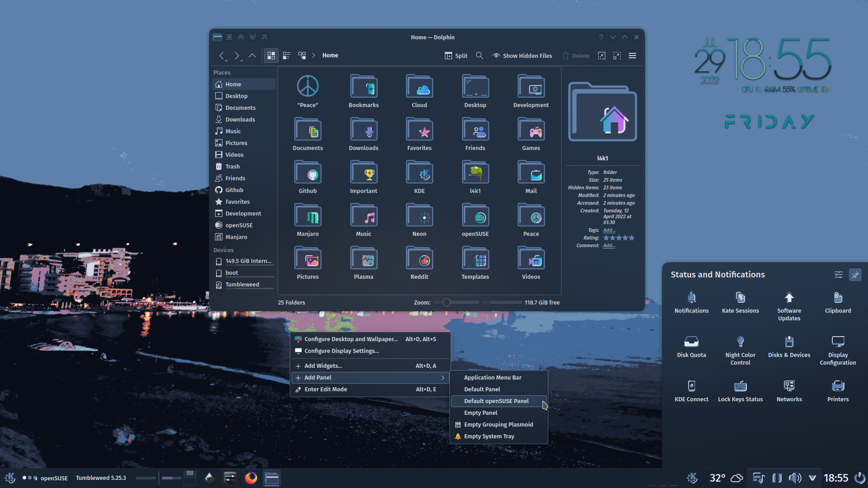Toggle pin on Status and Notifications popup

coord(855,275)
